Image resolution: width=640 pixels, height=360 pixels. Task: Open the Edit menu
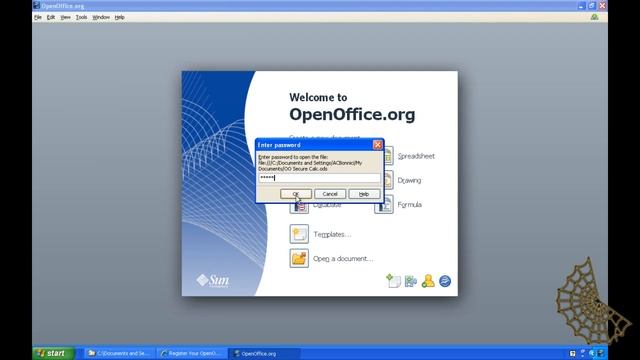coord(51,17)
